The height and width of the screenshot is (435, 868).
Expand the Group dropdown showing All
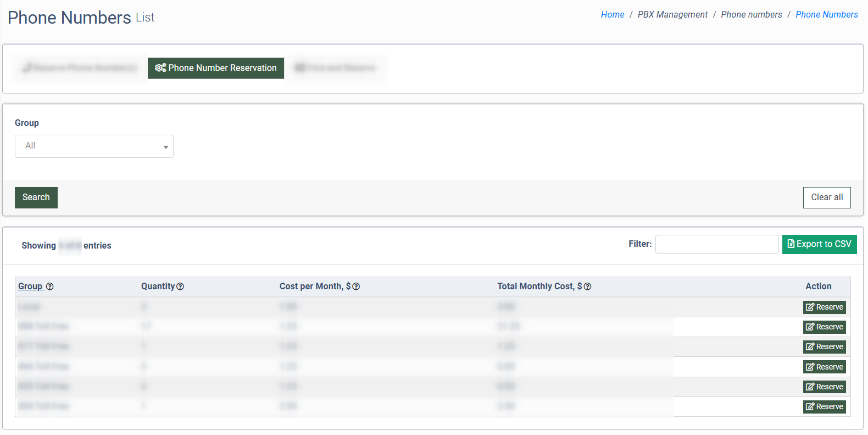(94, 146)
